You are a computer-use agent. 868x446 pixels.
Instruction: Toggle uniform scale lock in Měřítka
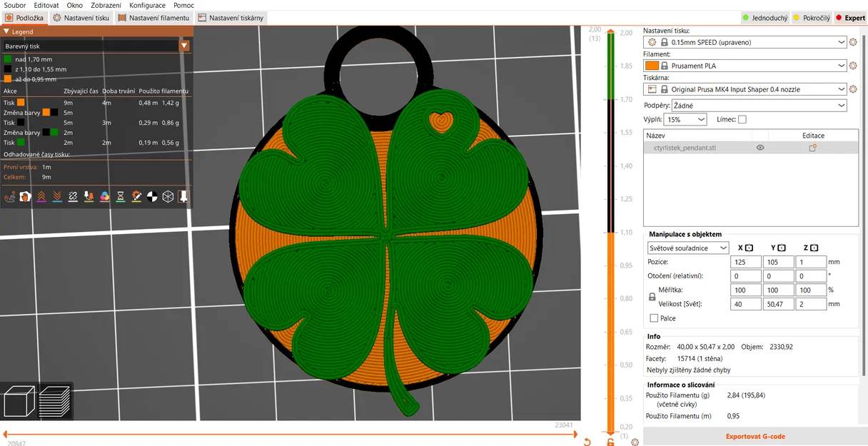(x=652, y=296)
